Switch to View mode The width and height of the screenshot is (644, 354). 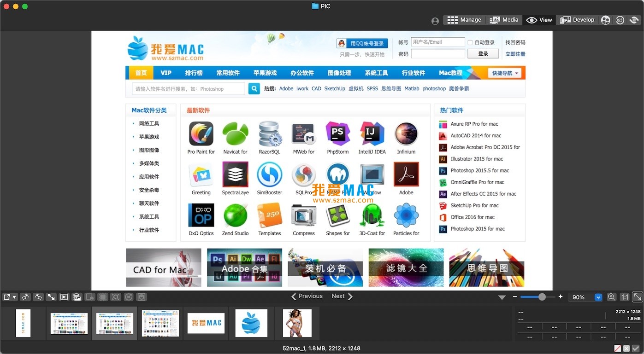[x=539, y=20]
